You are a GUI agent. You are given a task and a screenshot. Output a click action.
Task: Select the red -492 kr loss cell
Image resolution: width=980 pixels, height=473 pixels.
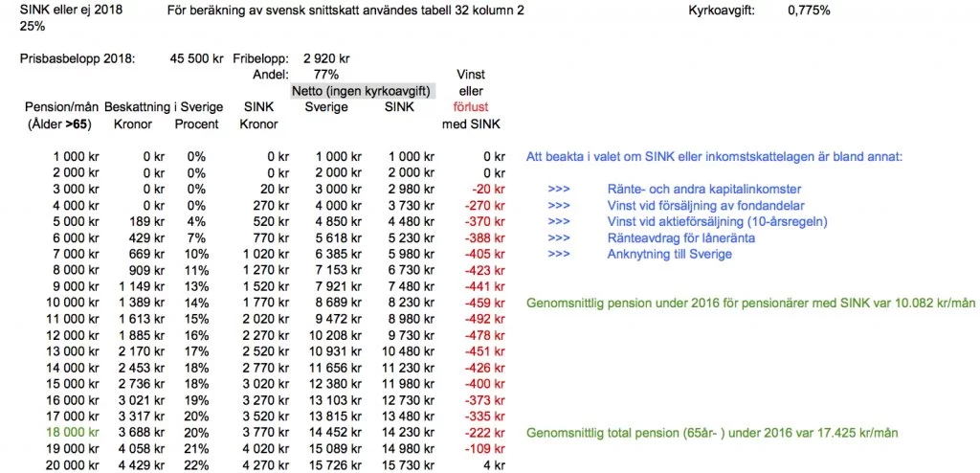pyautogui.click(x=483, y=320)
